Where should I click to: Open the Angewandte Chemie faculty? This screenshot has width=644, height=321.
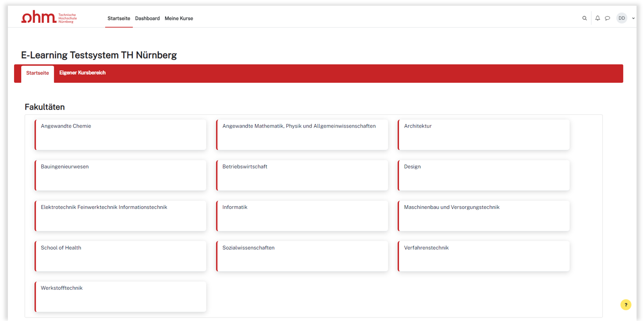[x=121, y=135]
